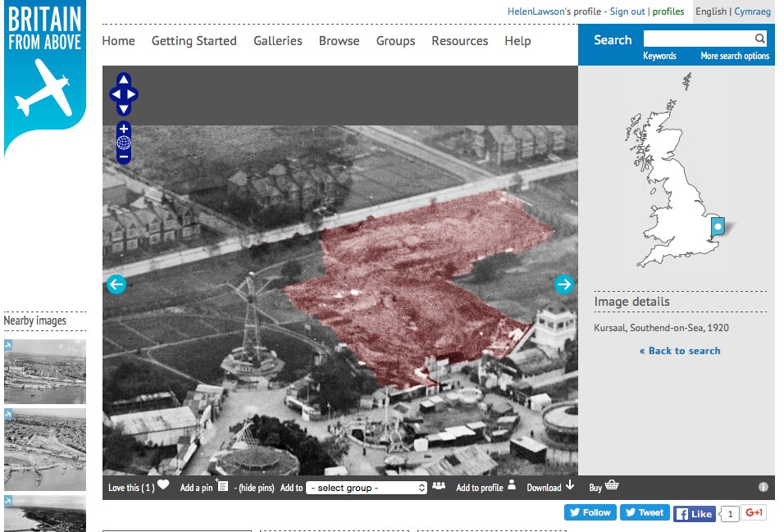Go to previous image with left arrow
784x532 pixels.
point(116,284)
